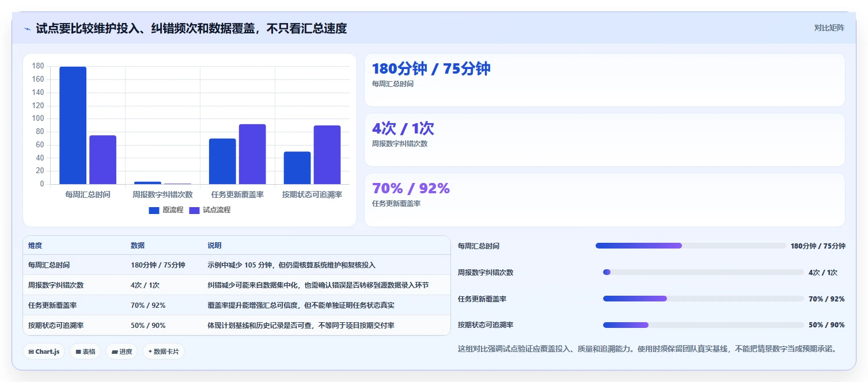The width and height of the screenshot is (868, 382).
Task: Click the 试点流程 bar for 按期状态可追溯率
Action: pos(327,155)
